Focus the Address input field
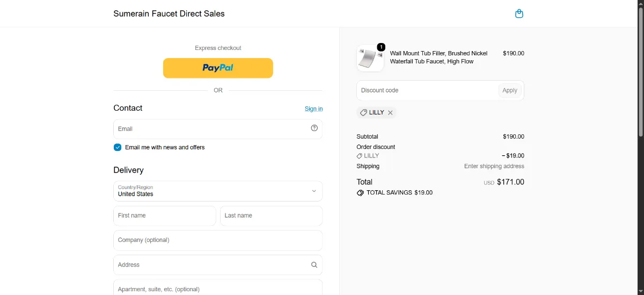644x295 pixels. point(218,265)
